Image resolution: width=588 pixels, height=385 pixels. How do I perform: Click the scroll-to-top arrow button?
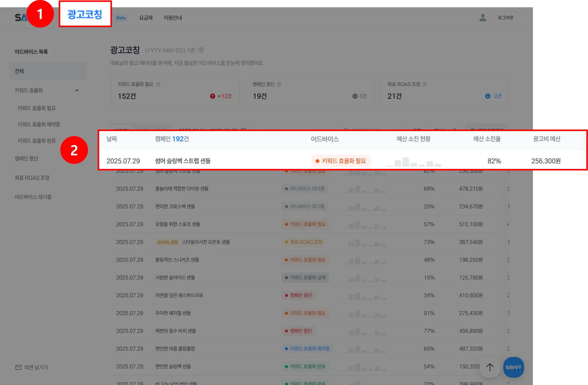(x=490, y=367)
